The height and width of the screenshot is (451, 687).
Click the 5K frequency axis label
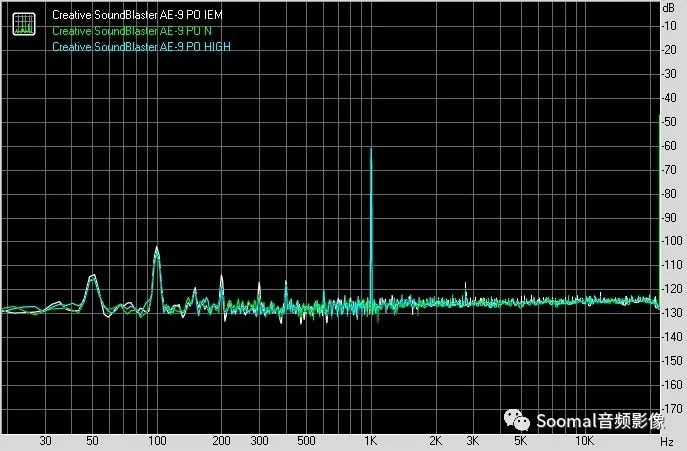click(x=521, y=440)
